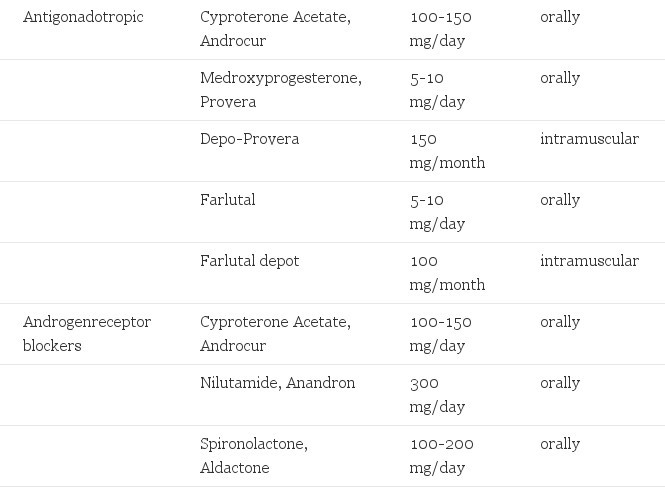665x487 pixels.
Task: Click the 150 mg/month dosage cell
Action: tap(447, 151)
